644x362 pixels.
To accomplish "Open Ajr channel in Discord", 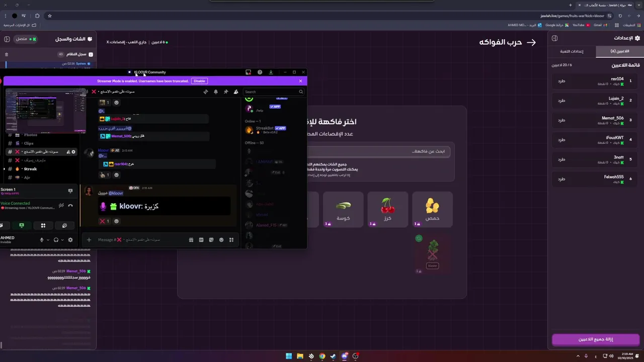I will pyautogui.click(x=27, y=177).
